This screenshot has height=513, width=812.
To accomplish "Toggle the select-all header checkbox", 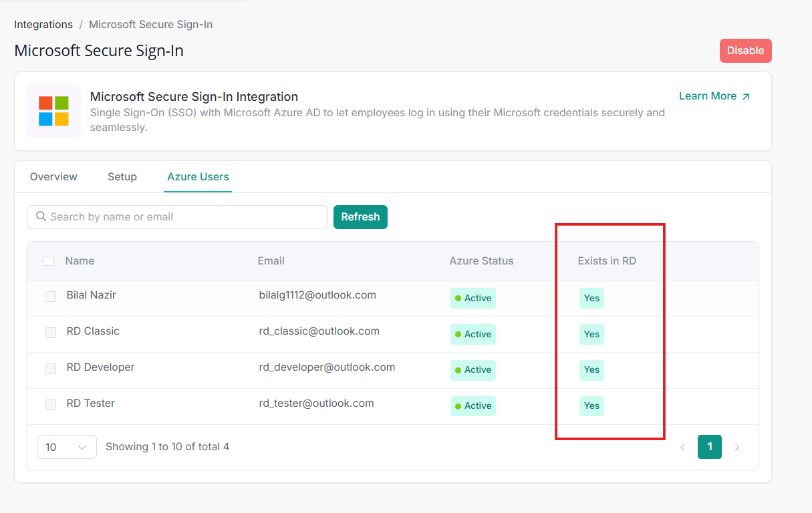I will tap(48, 261).
